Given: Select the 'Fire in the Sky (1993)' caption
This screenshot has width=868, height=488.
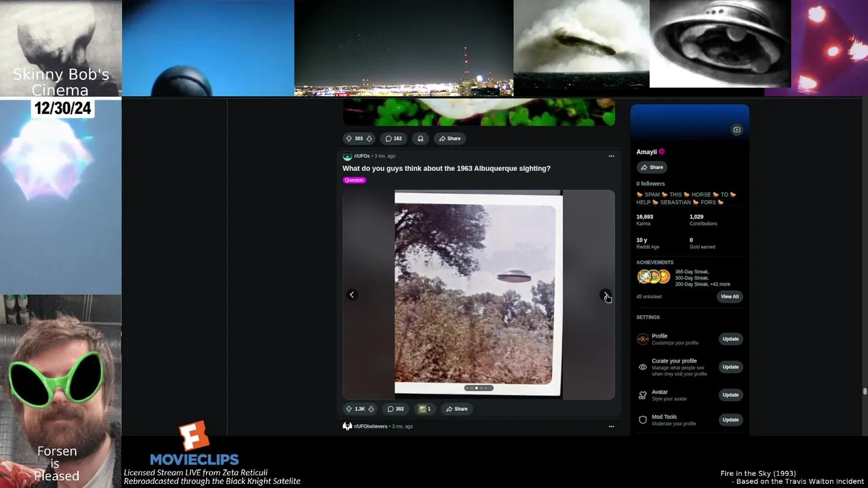Looking at the screenshot, I should (758, 473).
